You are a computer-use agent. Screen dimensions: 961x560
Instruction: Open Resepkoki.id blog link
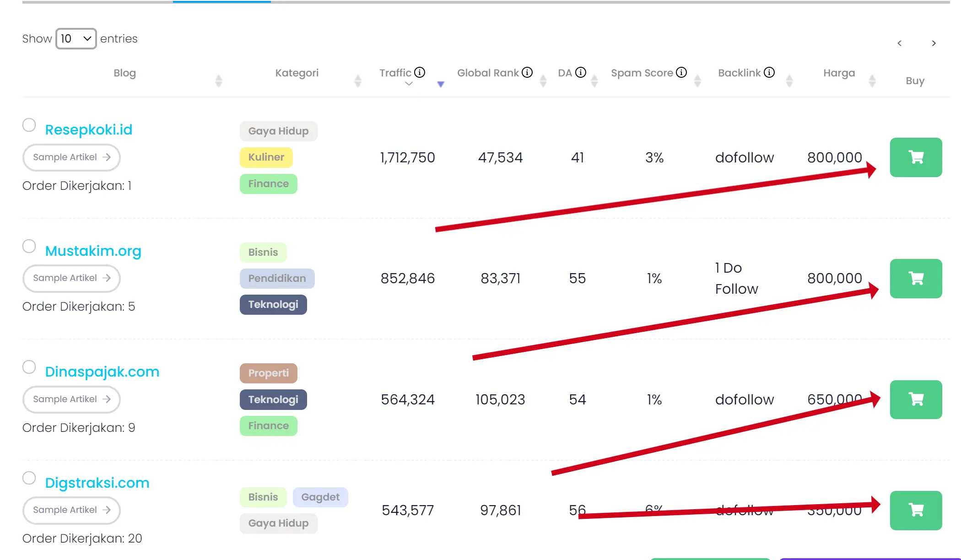[x=89, y=129]
